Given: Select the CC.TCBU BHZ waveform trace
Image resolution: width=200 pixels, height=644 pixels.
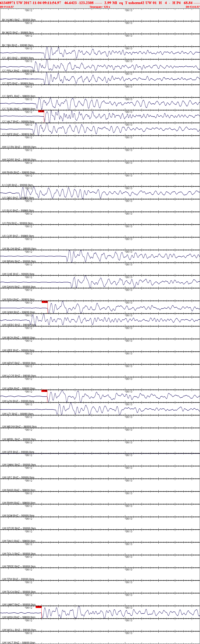Looking at the screenshot, I should [100, 104].
